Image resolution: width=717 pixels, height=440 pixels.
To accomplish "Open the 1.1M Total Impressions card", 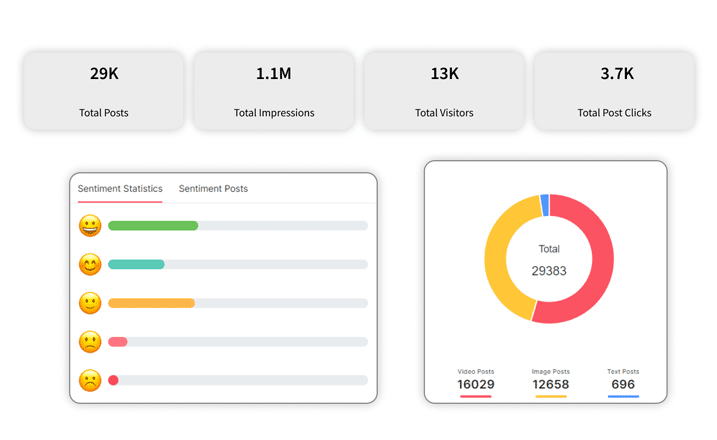I will (274, 91).
